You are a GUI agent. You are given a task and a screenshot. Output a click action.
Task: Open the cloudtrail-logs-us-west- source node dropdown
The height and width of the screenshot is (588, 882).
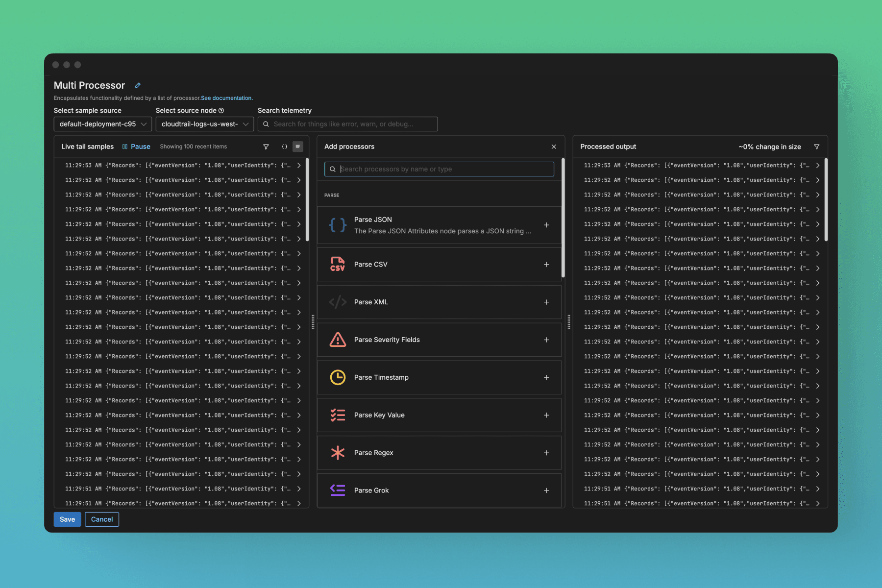[205, 124]
